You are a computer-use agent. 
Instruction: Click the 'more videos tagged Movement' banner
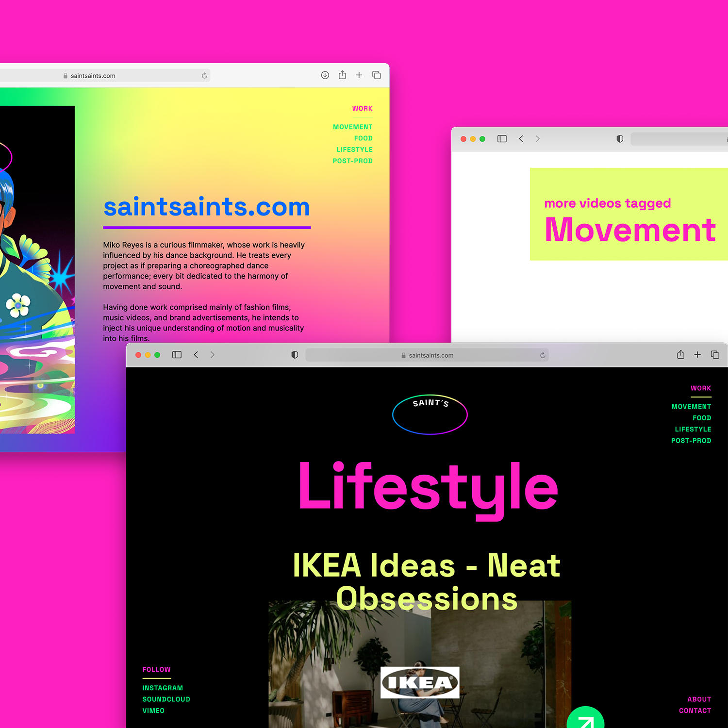point(629,214)
